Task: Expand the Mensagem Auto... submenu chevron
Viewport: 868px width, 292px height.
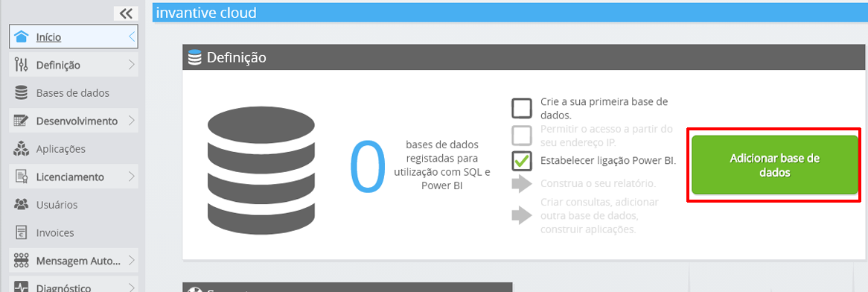Action: pos(131,260)
